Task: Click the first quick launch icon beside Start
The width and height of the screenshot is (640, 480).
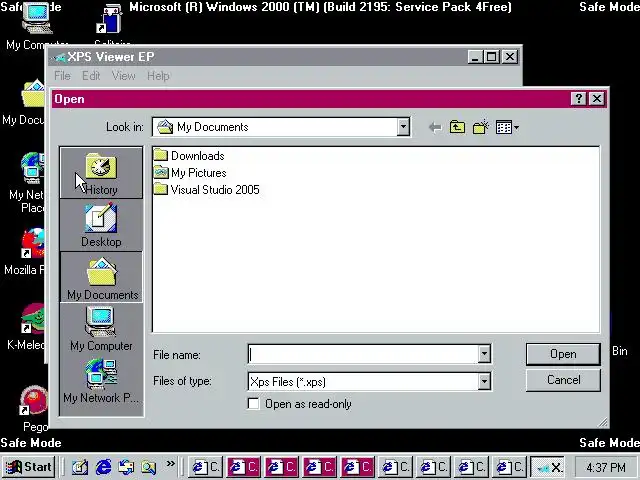Action: pos(80,467)
